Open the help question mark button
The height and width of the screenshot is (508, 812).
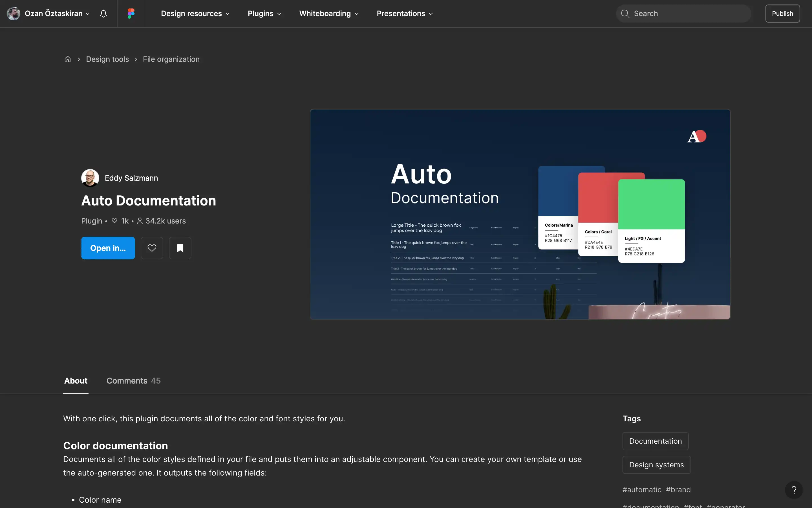(x=794, y=490)
